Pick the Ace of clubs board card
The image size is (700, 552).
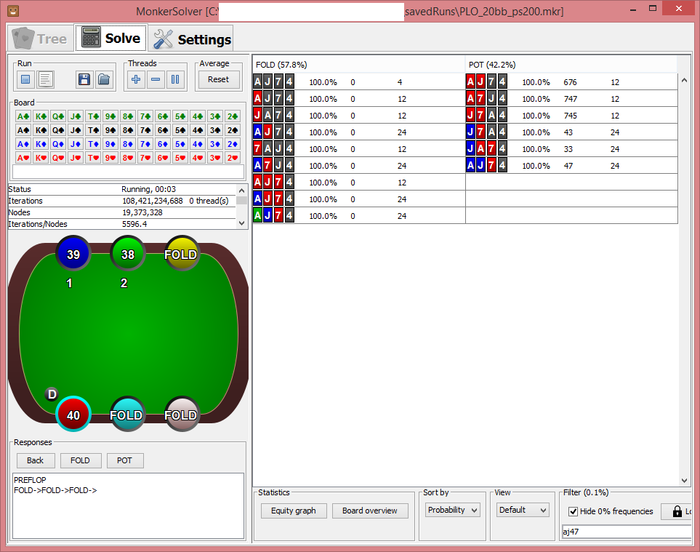pos(23,117)
